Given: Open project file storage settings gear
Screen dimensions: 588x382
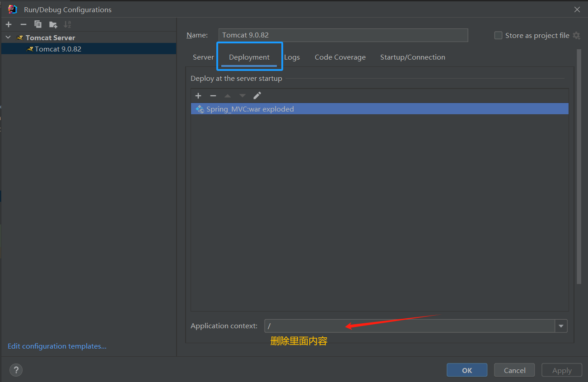Looking at the screenshot, I should [576, 35].
